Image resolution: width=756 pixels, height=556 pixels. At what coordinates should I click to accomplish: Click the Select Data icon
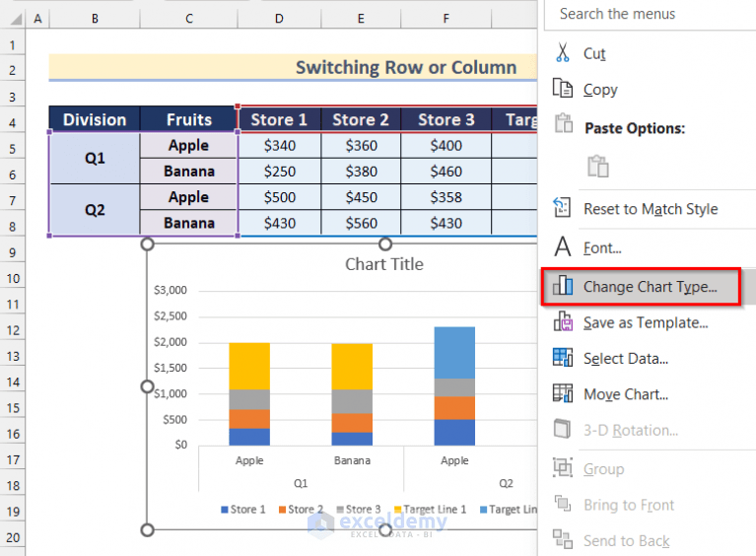[563, 357]
